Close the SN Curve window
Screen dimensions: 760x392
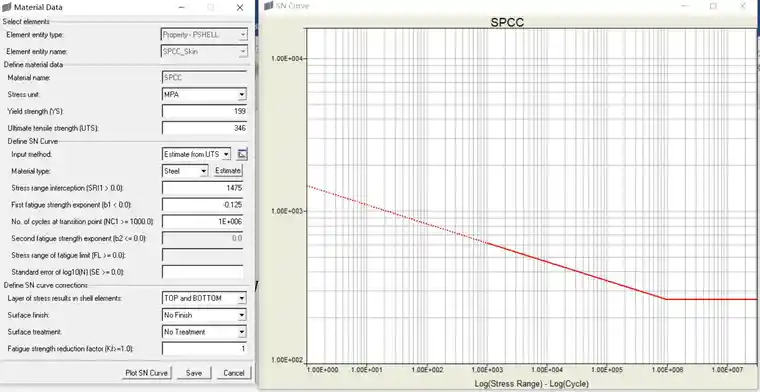pos(743,6)
